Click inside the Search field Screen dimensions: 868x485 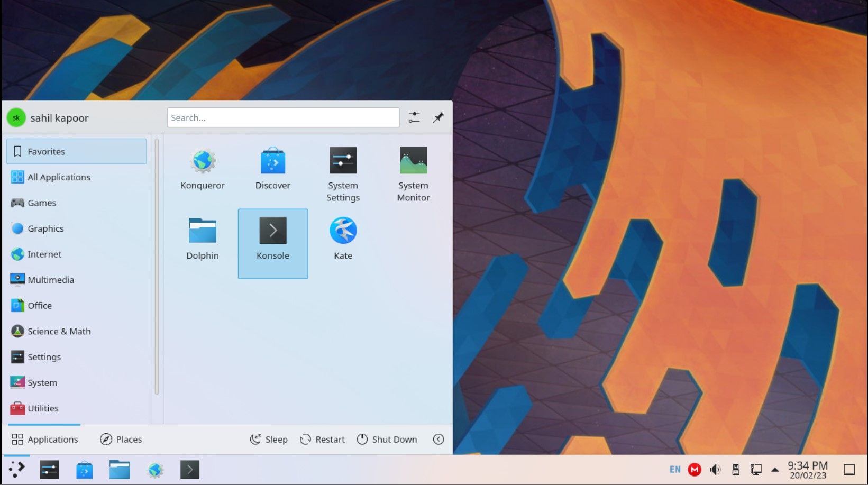point(283,117)
